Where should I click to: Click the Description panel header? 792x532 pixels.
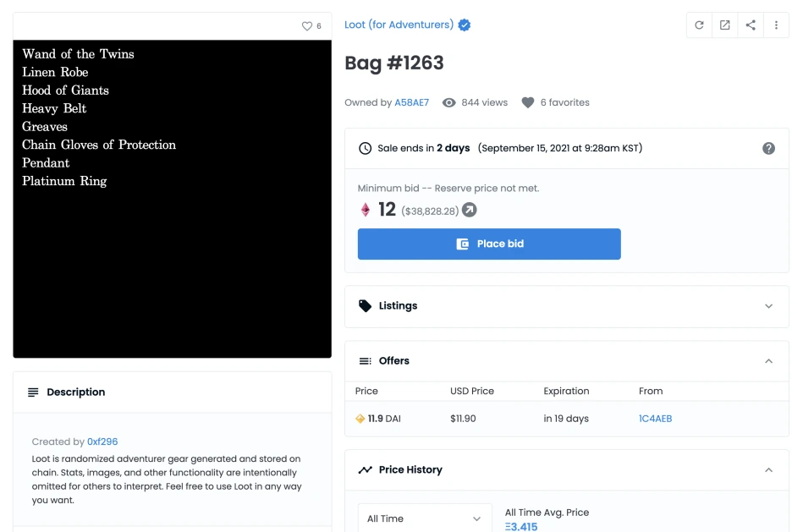tap(173, 392)
